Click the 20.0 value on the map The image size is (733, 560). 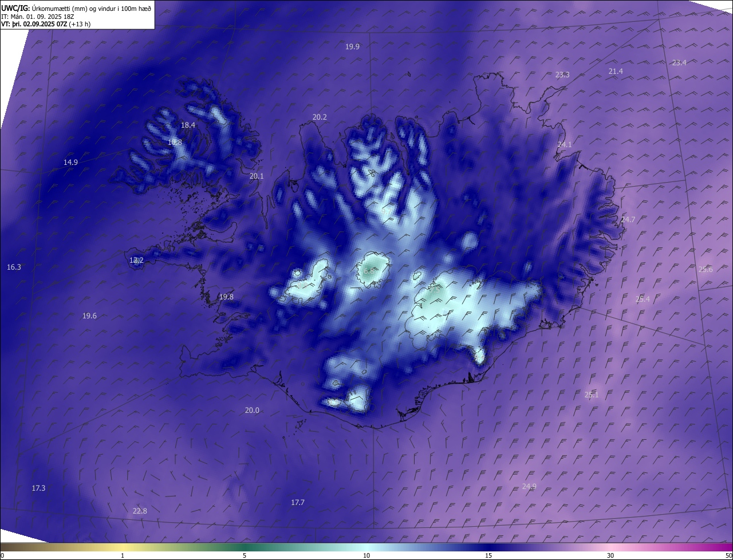click(252, 410)
